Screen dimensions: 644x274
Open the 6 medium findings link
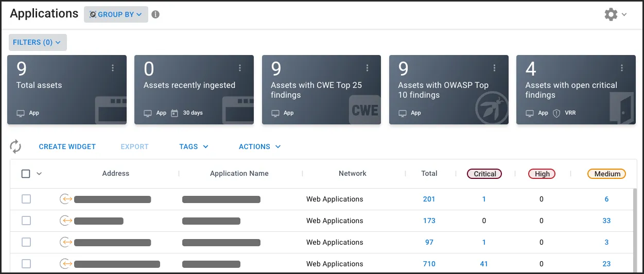click(x=607, y=199)
